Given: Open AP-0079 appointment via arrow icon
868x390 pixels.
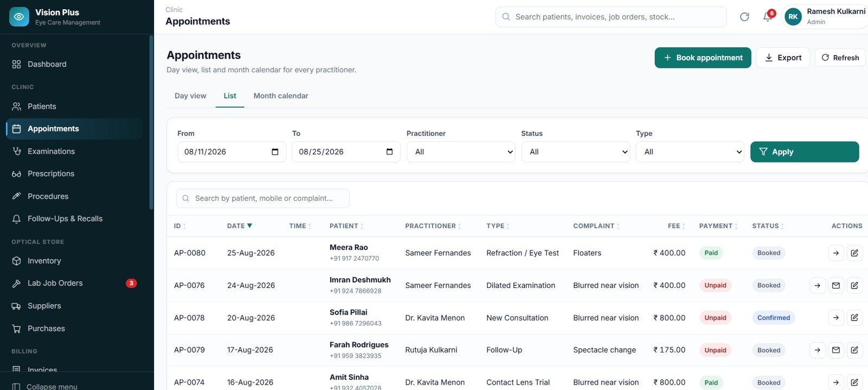Looking at the screenshot, I should [818, 350].
